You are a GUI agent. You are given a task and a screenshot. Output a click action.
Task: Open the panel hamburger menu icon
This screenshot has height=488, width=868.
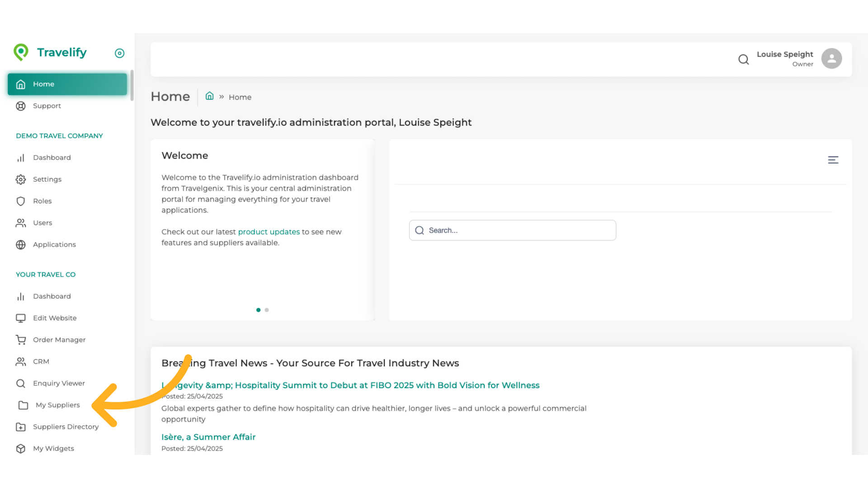tap(833, 160)
